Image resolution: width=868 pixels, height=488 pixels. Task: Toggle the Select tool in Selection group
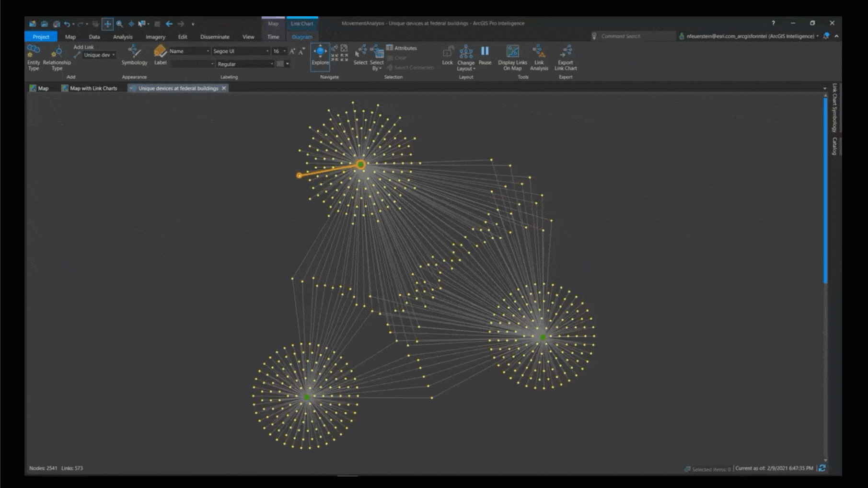pos(360,57)
